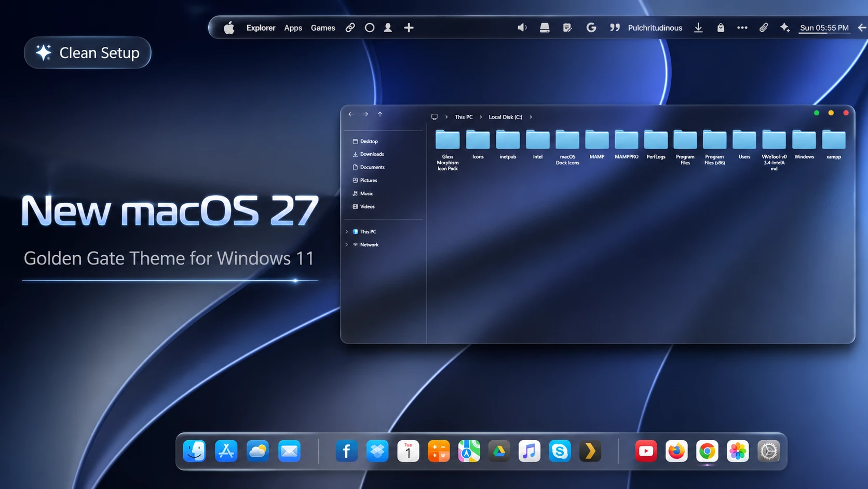Click the quotation marks icon
The width and height of the screenshot is (868, 489).
pos(615,28)
